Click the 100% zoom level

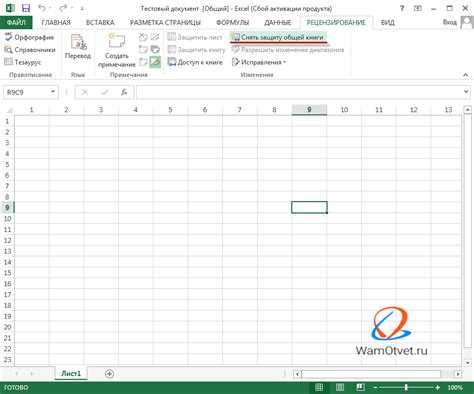pyautogui.click(x=455, y=388)
